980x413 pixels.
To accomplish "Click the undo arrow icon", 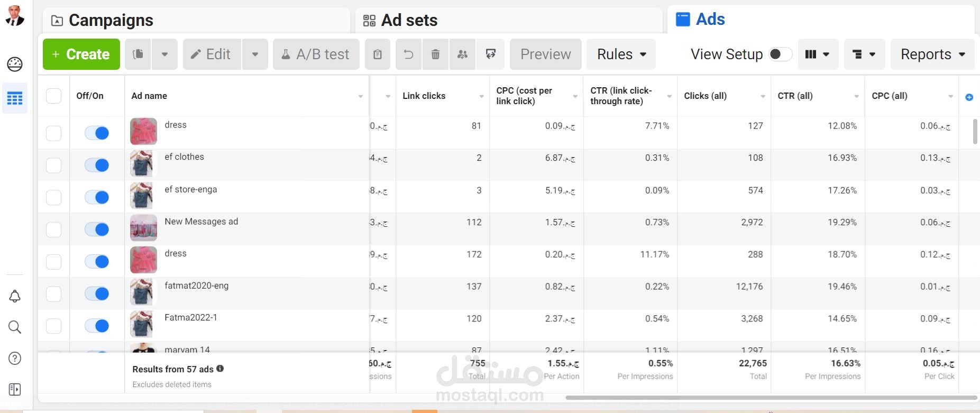I will 408,54.
